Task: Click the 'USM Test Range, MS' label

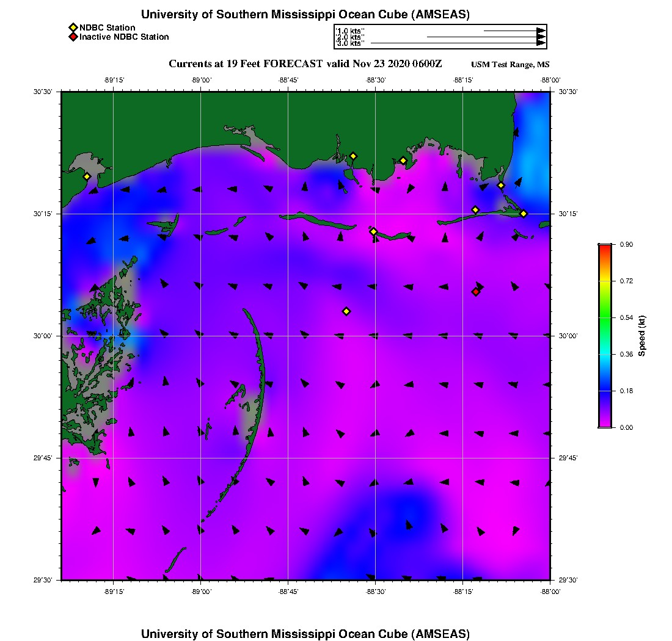Action: pyautogui.click(x=510, y=65)
